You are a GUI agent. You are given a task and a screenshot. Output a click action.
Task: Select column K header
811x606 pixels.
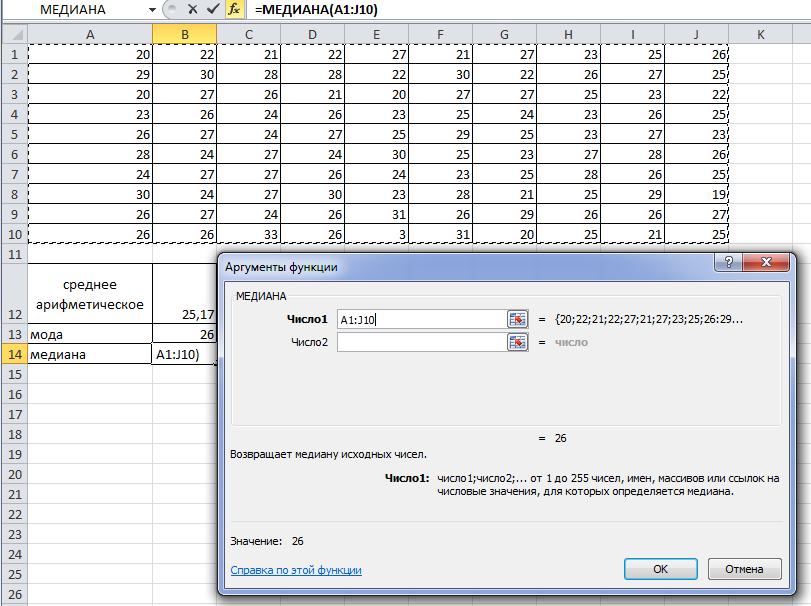[760, 35]
